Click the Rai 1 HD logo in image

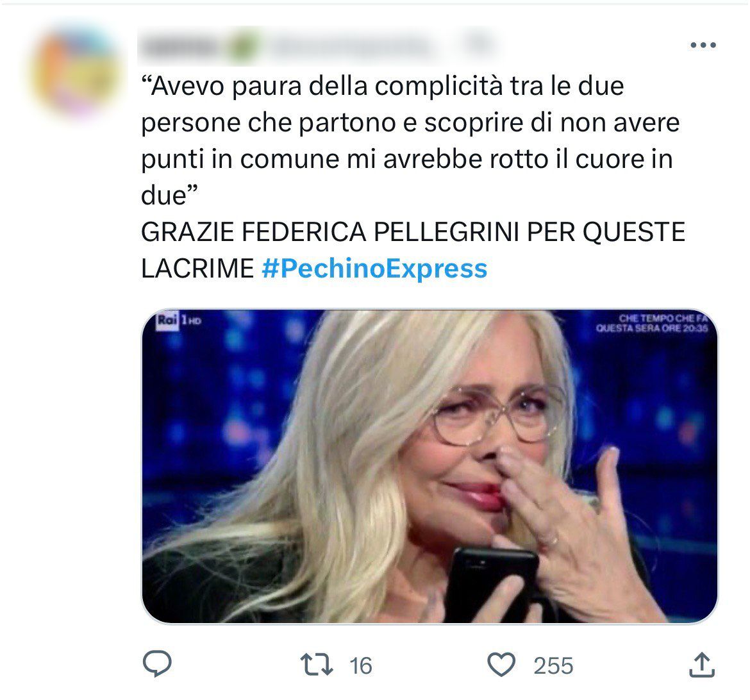click(178, 320)
